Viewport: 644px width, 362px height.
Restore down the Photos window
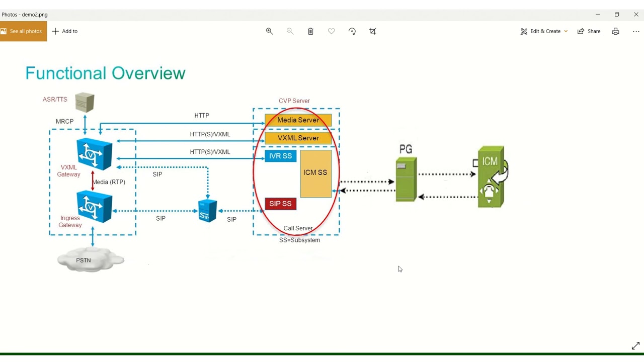617,15
